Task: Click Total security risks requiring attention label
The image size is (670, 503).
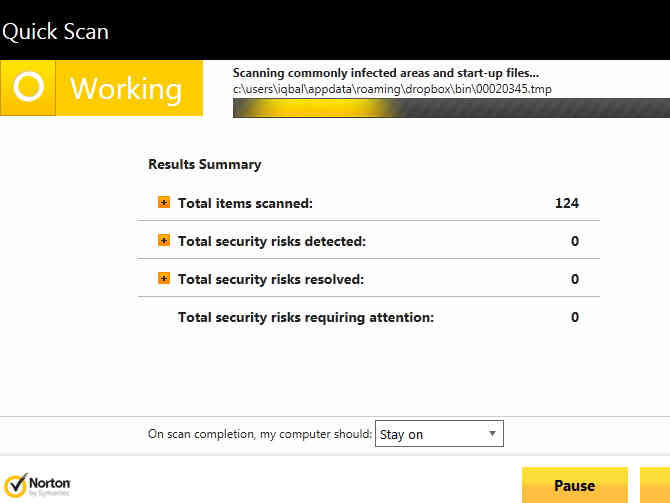Action: click(x=305, y=317)
